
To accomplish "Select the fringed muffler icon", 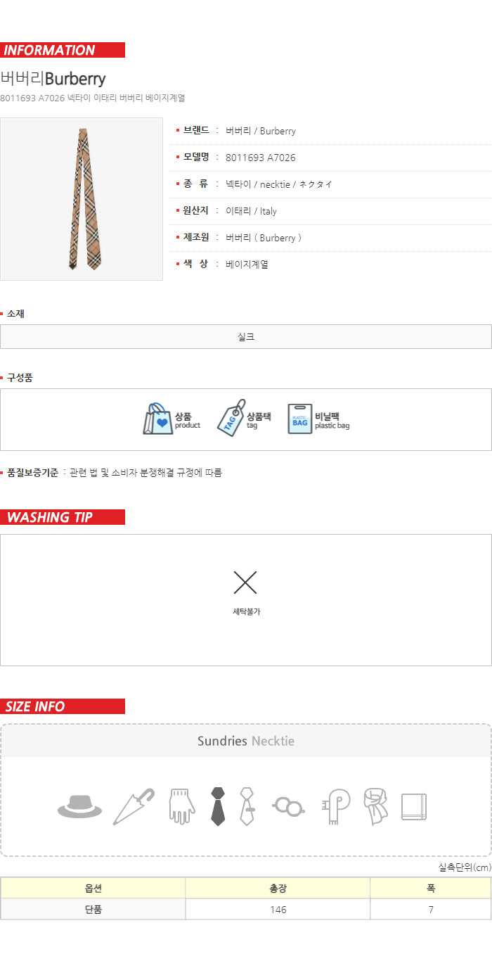I will 337,807.
